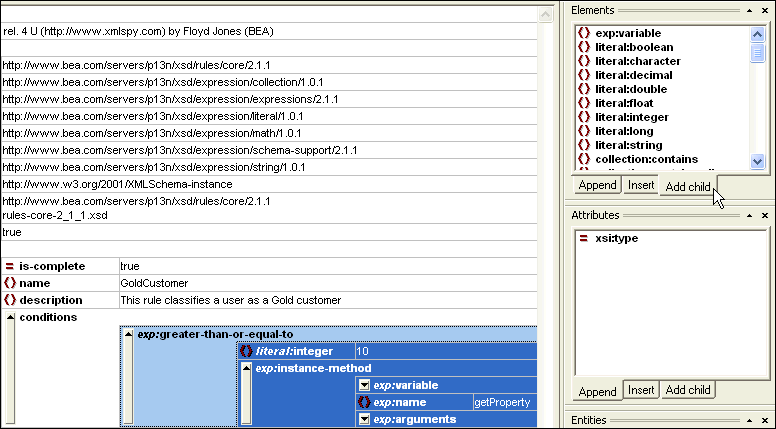Select the collection:contains entry in Elements
Screen dimensions: 776x429
click(x=646, y=159)
